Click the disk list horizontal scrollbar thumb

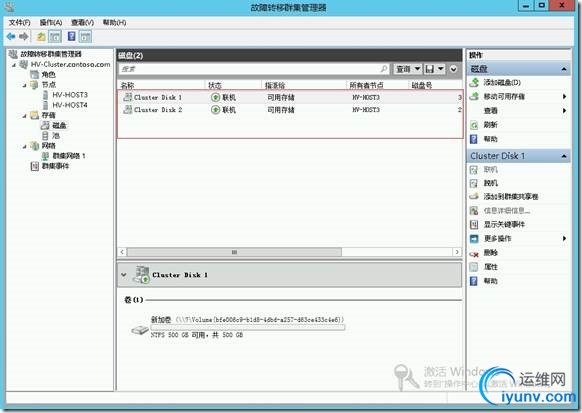click(x=234, y=252)
